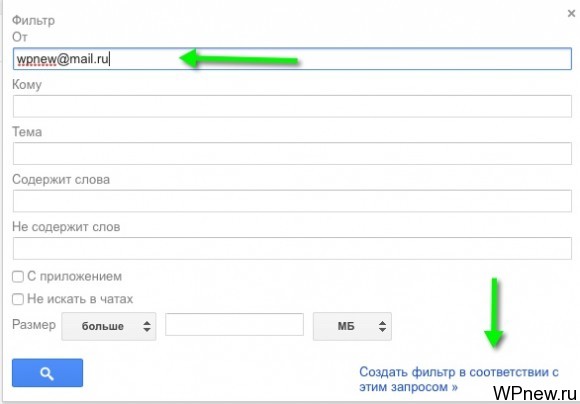Close the filter dialog with X
The width and height of the screenshot is (580, 404).
click(x=571, y=14)
